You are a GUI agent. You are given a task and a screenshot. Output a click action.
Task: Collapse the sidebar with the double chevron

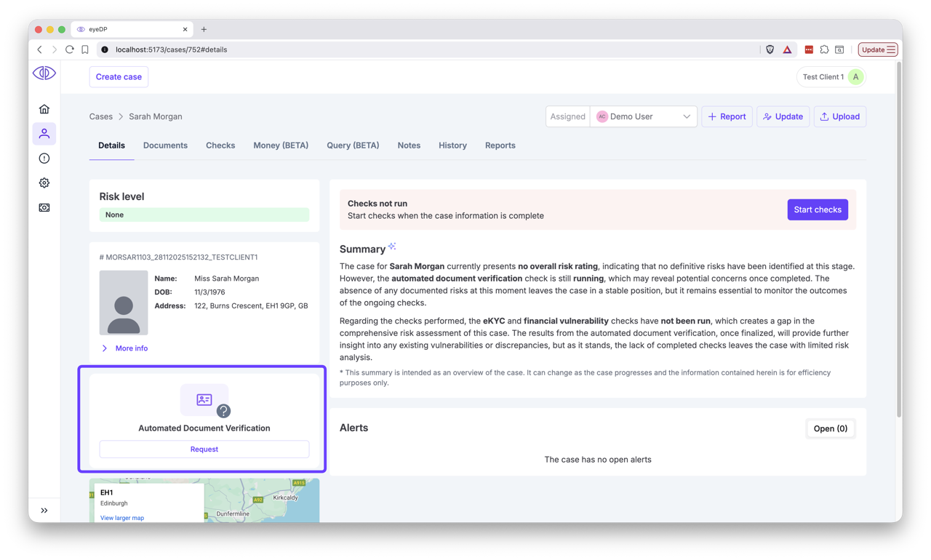click(x=44, y=510)
